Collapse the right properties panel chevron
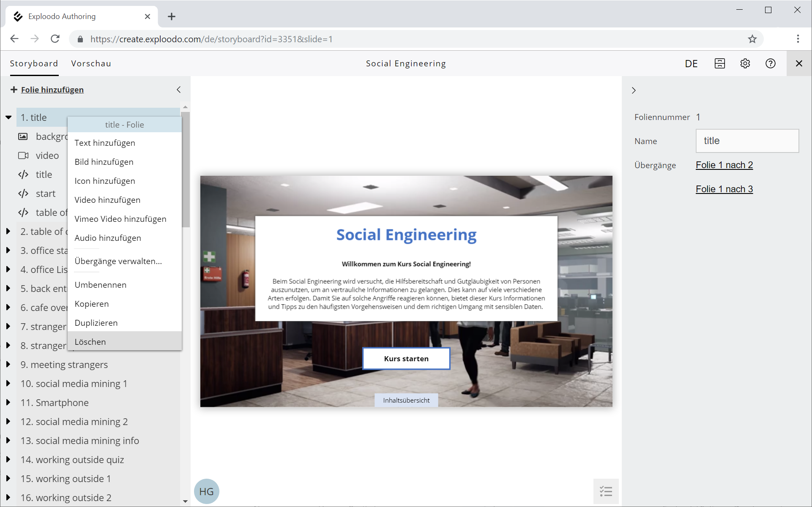The width and height of the screenshot is (812, 507). click(x=633, y=90)
